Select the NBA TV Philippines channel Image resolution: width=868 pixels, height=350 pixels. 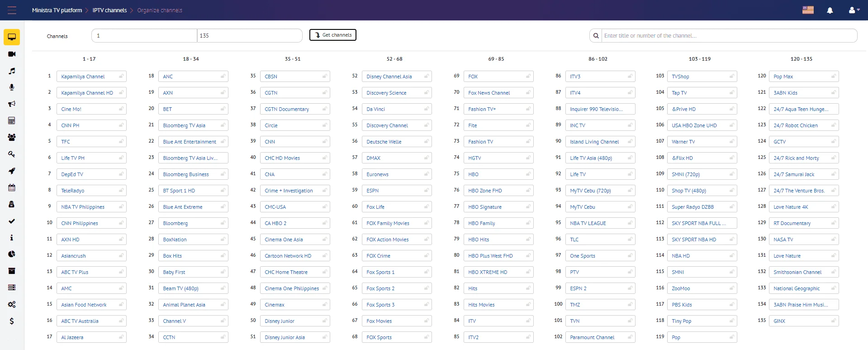(x=91, y=206)
